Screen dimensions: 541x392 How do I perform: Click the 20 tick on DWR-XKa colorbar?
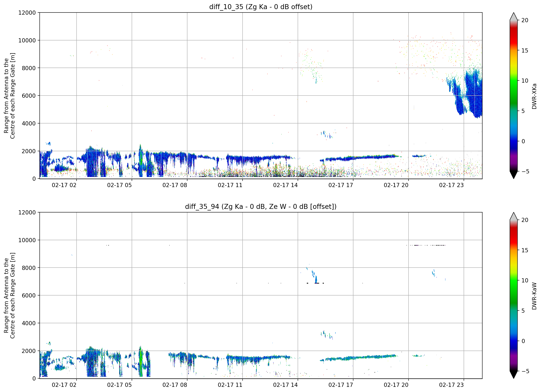coord(525,20)
